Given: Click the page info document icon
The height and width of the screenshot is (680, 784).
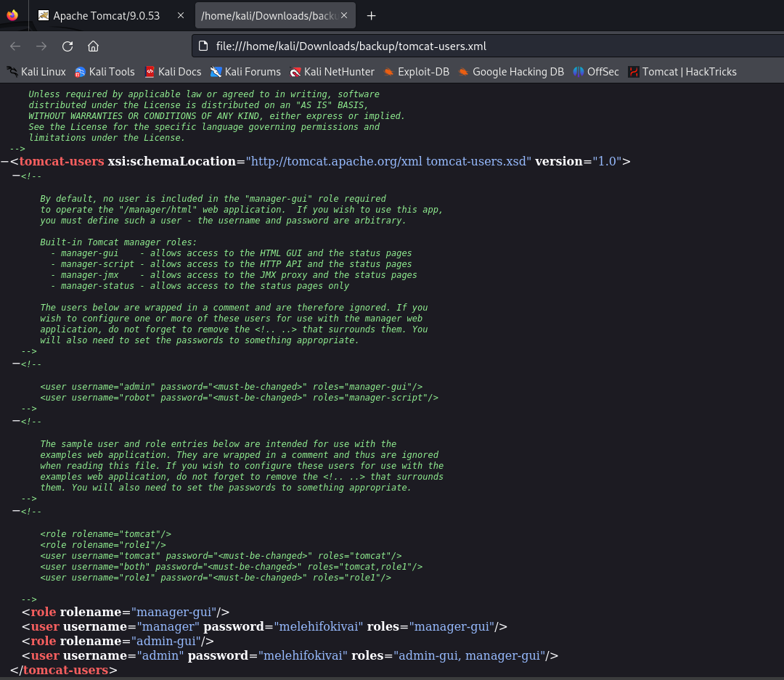Looking at the screenshot, I should 203,46.
